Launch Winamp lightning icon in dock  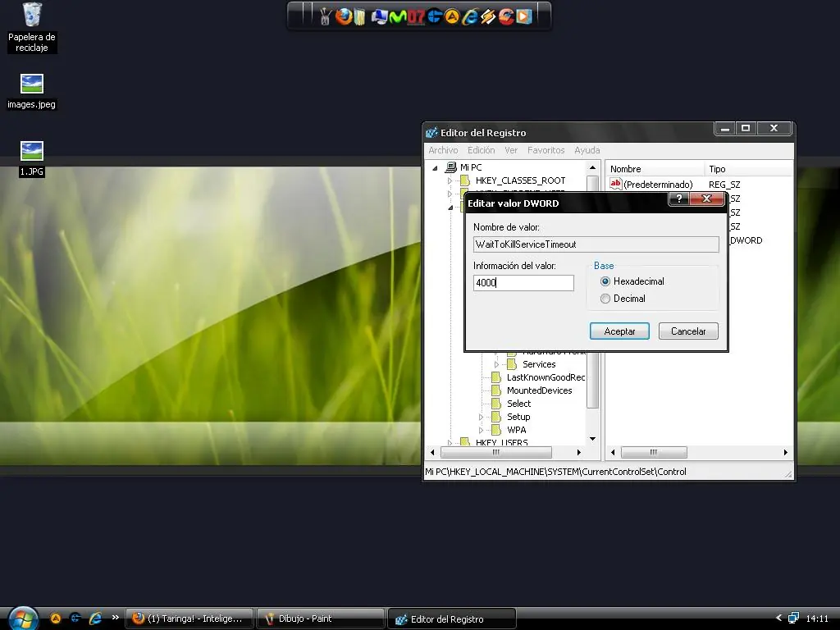[487, 16]
